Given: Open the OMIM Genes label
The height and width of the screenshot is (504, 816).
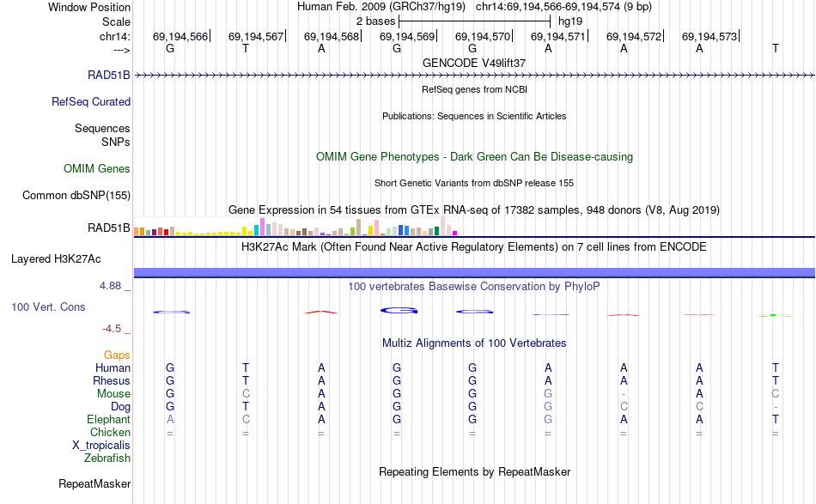Looking at the screenshot, I should tap(97, 169).
